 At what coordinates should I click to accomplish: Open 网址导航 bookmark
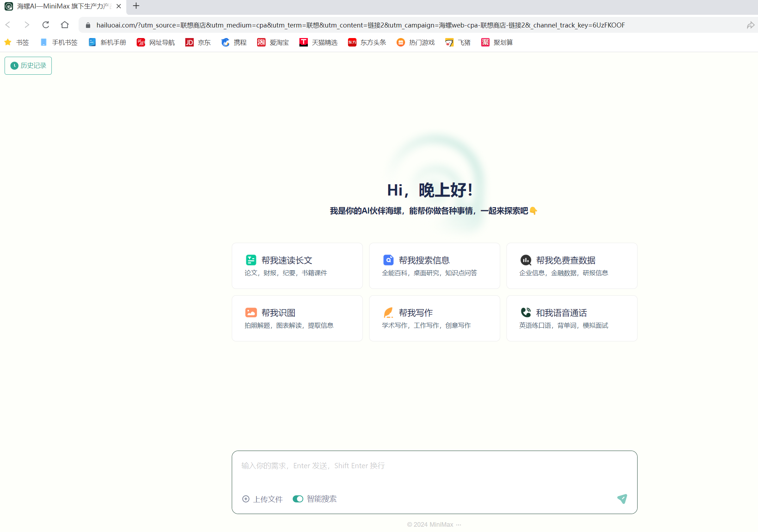pos(156,42)
